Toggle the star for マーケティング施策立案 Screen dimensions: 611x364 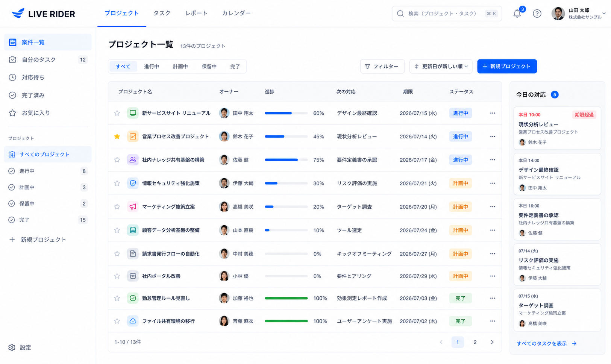click(117, 206)
